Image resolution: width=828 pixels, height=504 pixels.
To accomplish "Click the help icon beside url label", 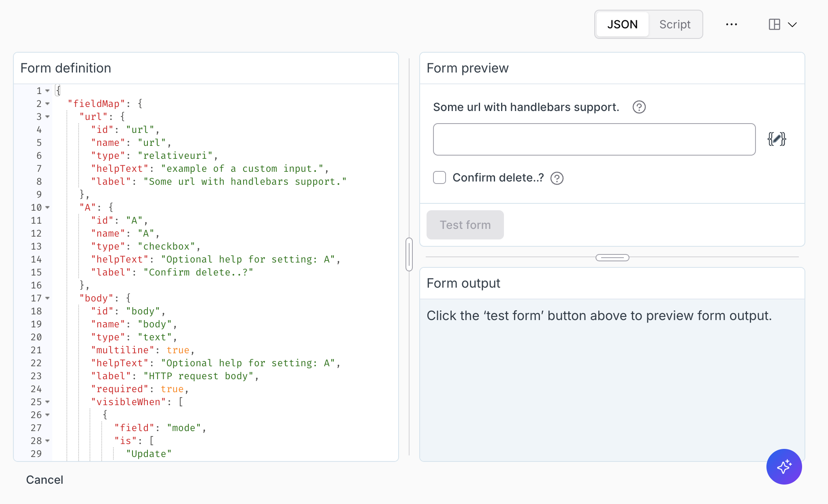I will 639,107.
